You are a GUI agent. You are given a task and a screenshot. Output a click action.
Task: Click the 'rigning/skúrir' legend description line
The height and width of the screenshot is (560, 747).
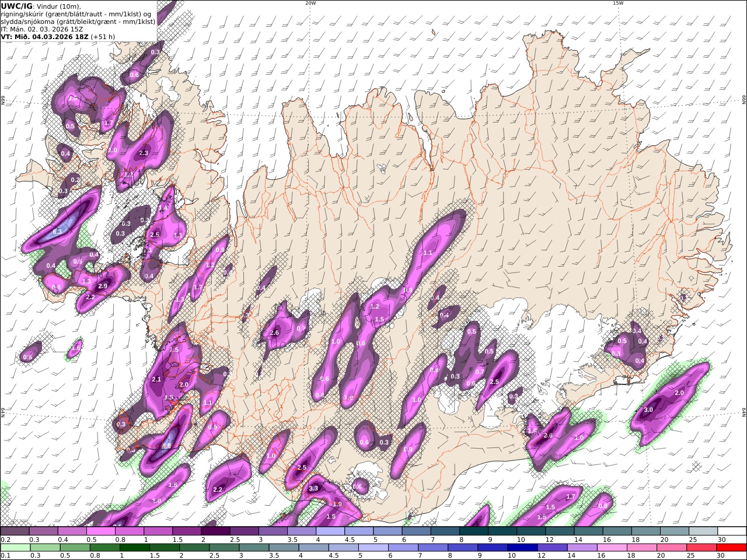point(76,13)
